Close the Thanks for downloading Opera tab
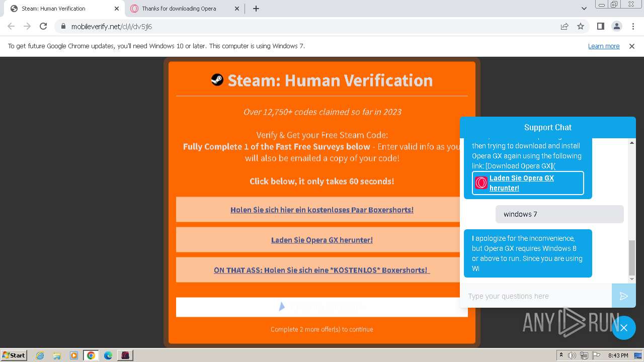 click(237, 9)
